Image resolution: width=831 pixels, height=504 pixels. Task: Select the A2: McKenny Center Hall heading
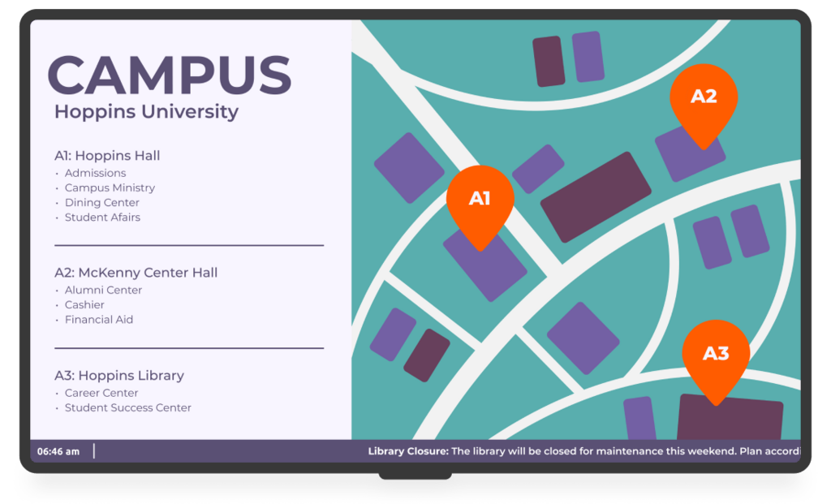[x=136, y=273]
